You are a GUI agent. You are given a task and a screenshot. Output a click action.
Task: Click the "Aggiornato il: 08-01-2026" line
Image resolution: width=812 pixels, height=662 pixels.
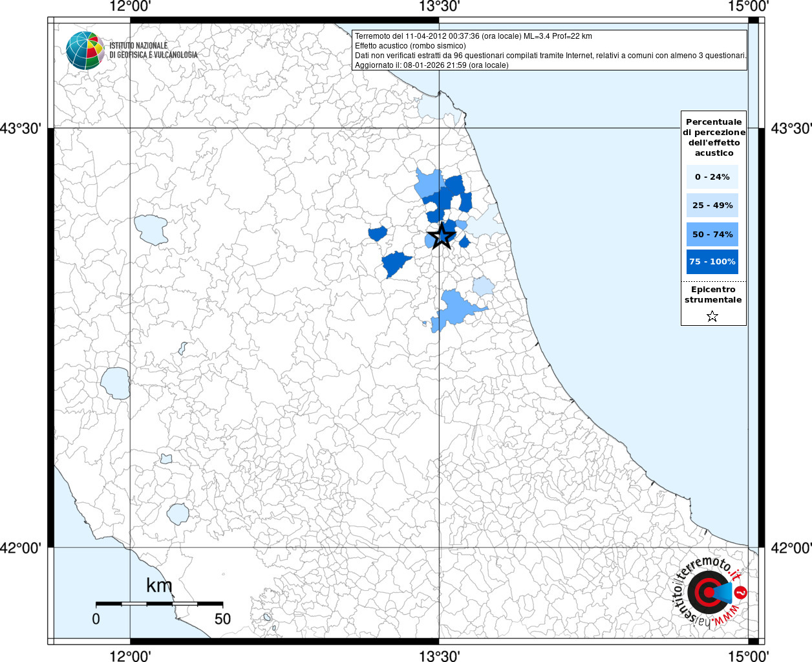click(431, 65)
